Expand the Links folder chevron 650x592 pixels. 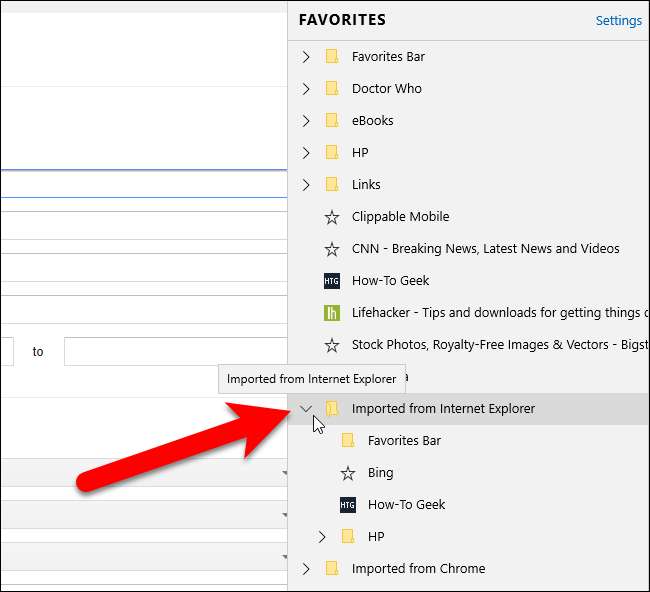(306, 185)
